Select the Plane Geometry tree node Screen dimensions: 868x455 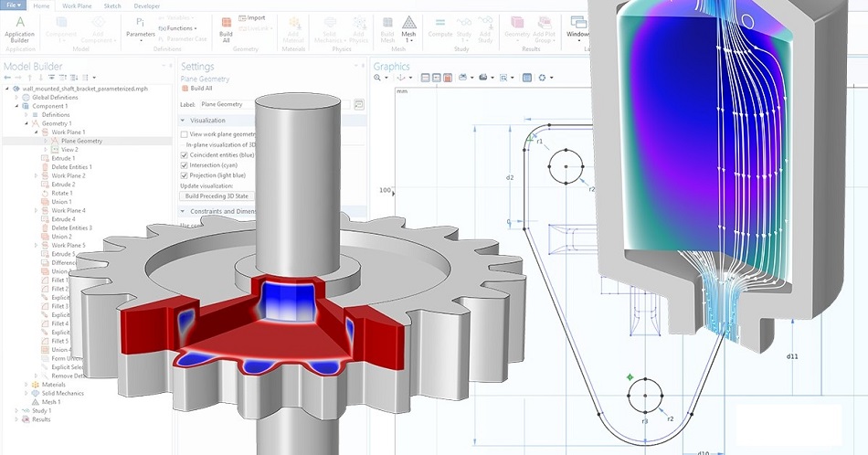(82, 141)
